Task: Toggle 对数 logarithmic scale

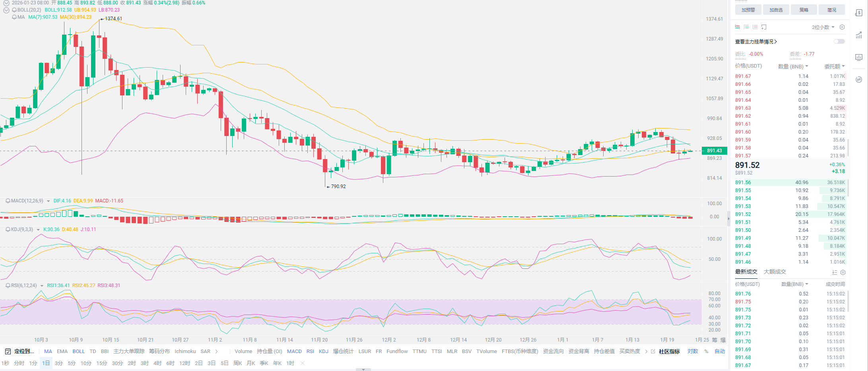Action: [693, 352]
